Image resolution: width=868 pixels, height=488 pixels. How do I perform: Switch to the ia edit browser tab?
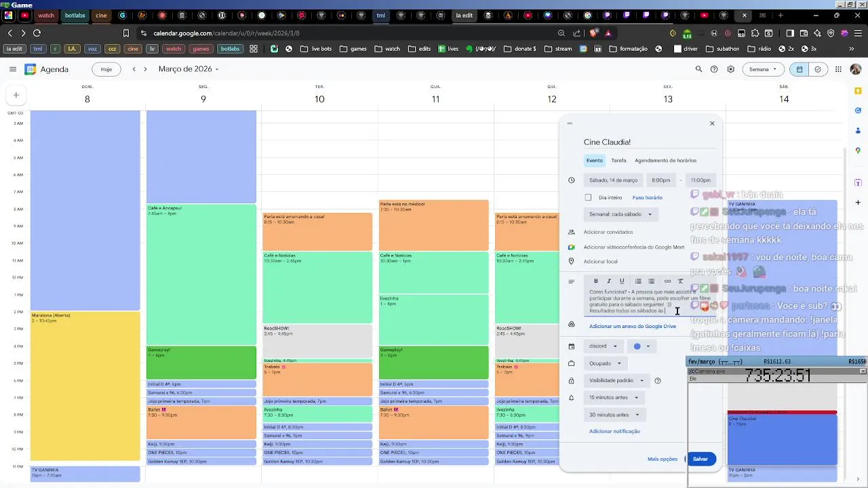pos(465,15)
